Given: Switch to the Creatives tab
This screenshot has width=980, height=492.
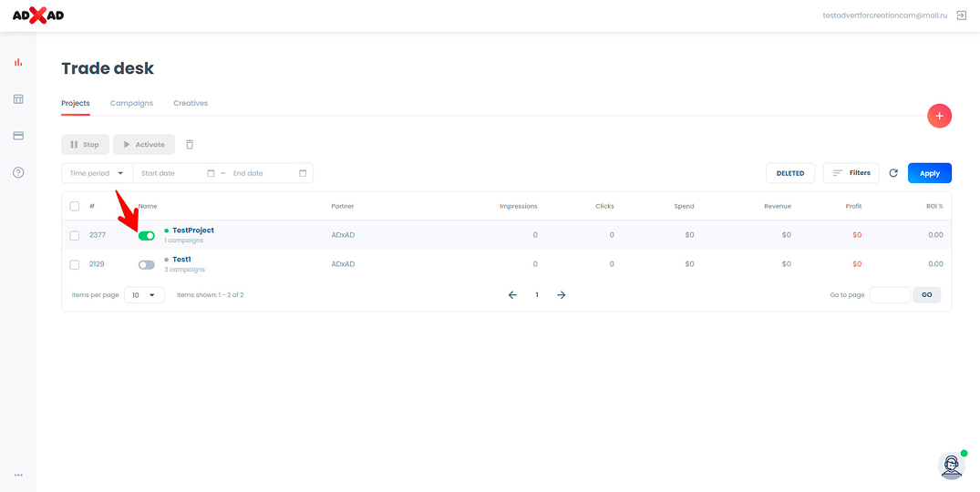Looking at the screenshot, I should pos(191,103).
